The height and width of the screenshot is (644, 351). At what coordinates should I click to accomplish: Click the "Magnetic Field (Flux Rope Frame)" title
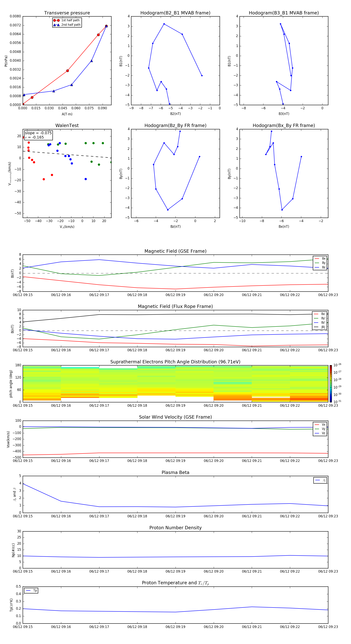pos(175,307)
